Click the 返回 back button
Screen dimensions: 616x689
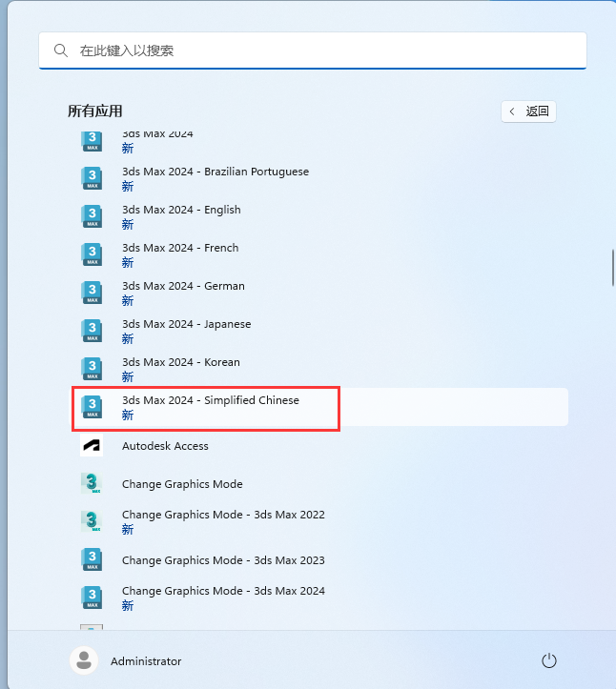click(x=528, y=111)
